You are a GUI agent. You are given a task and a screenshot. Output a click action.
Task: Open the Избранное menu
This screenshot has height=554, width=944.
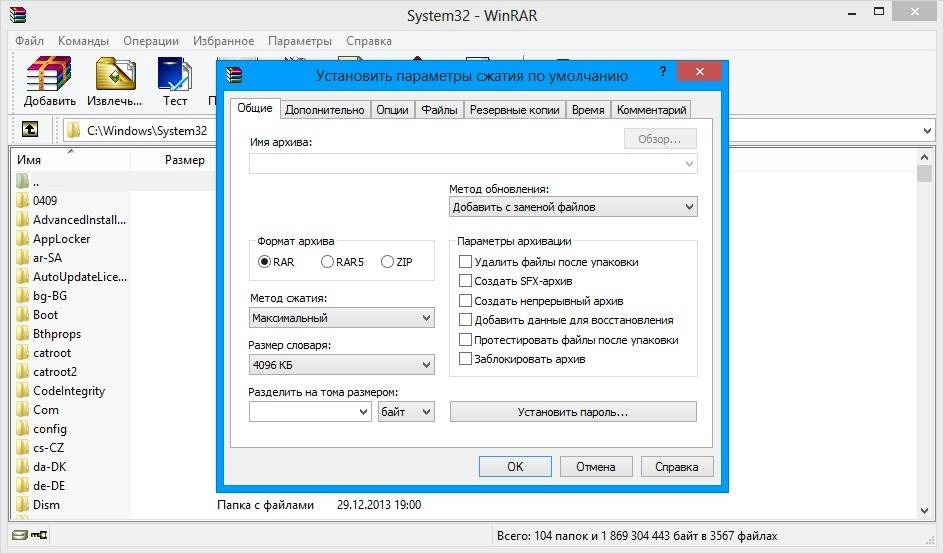tap(223, 40)
